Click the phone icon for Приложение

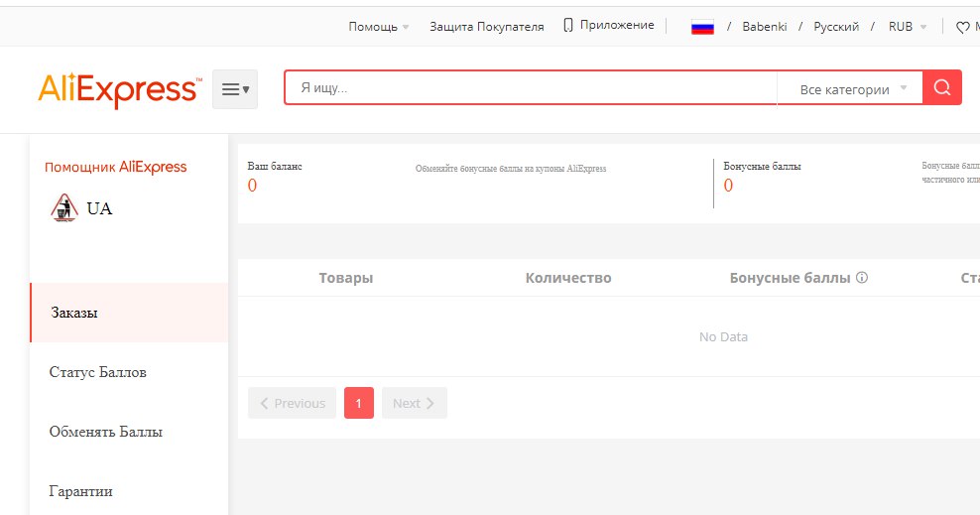[567, 26]
